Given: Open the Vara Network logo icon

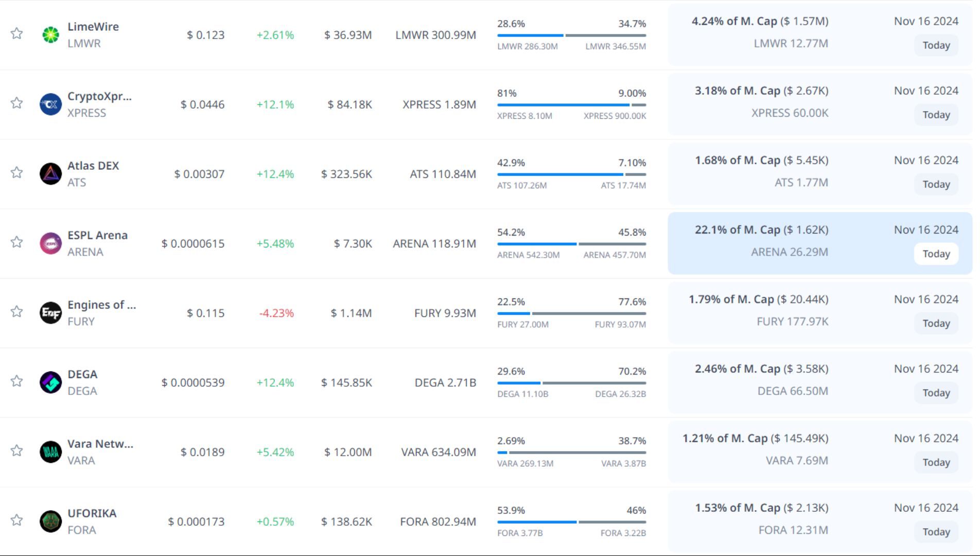Looking at the screenshot, I should (x=50, y=452).
